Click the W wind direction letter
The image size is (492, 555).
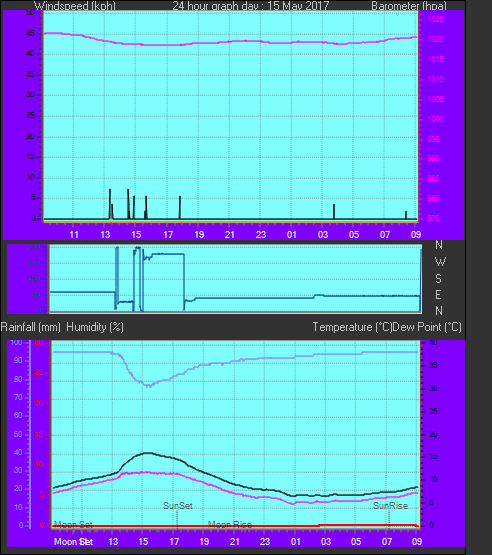[x=440, y=262]
